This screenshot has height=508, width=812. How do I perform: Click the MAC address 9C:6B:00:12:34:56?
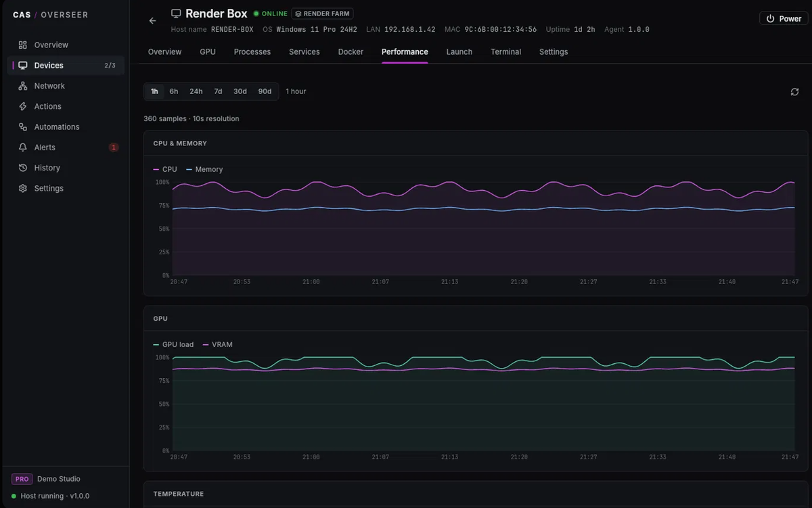(501, 30)
